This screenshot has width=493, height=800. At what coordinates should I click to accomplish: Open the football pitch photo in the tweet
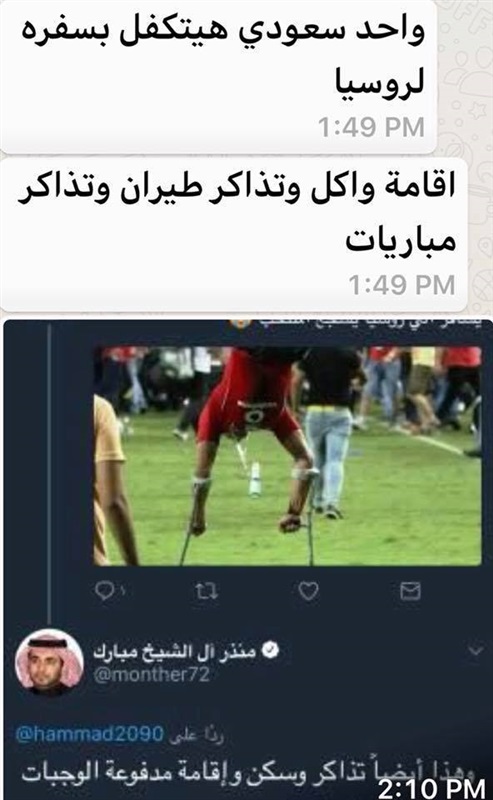287,456
